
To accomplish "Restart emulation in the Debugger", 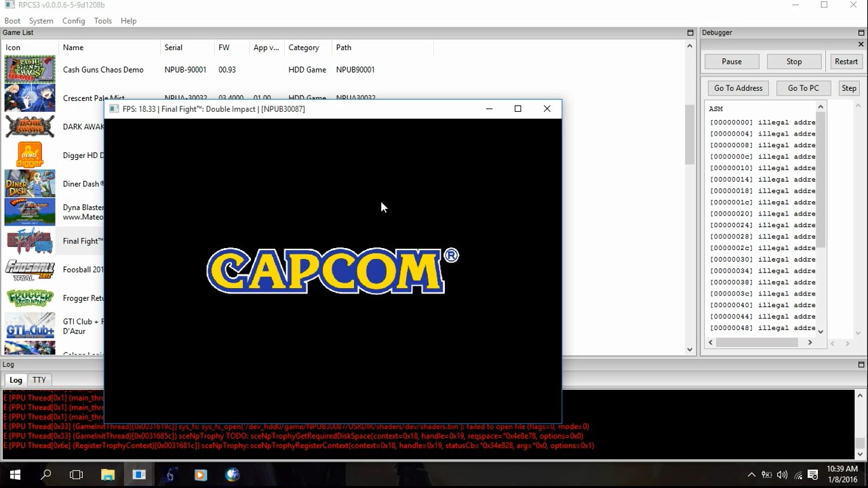I will (x=846, y=62).
